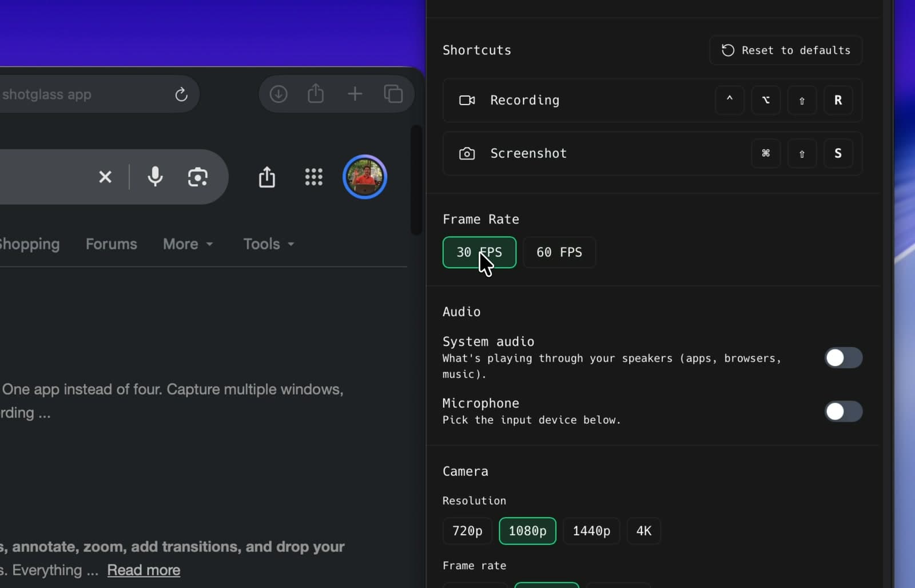The image size is (915, 588).
Task: Click the R key in Recording shortcut
Action: pyautogui.click(x=838, y=100)
